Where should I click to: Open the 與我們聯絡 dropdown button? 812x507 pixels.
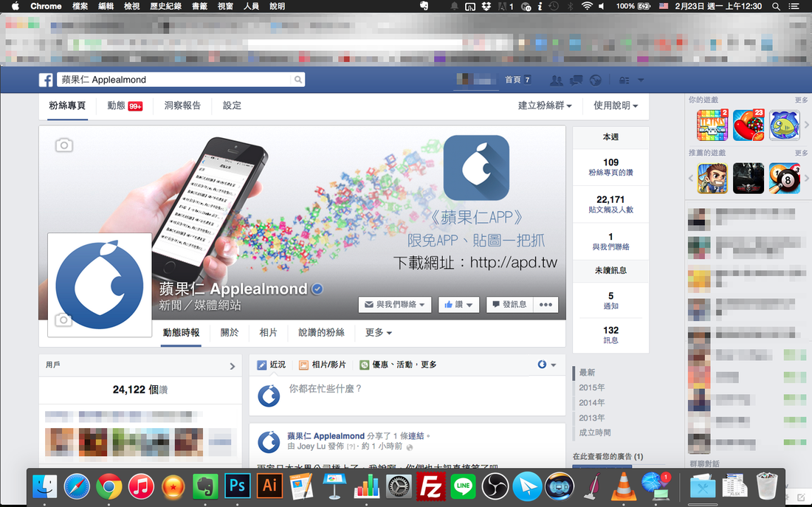click(x=395, y=305)
